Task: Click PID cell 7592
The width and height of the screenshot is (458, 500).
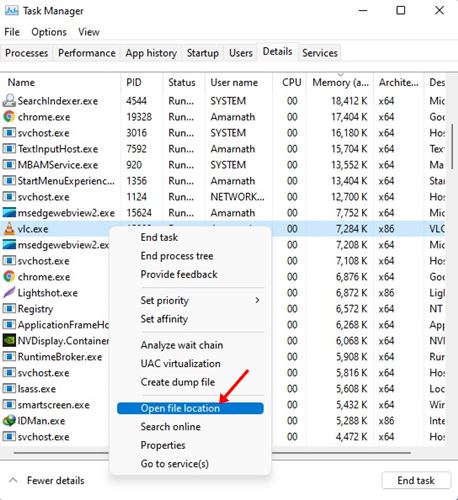Action: click(136, 149)
